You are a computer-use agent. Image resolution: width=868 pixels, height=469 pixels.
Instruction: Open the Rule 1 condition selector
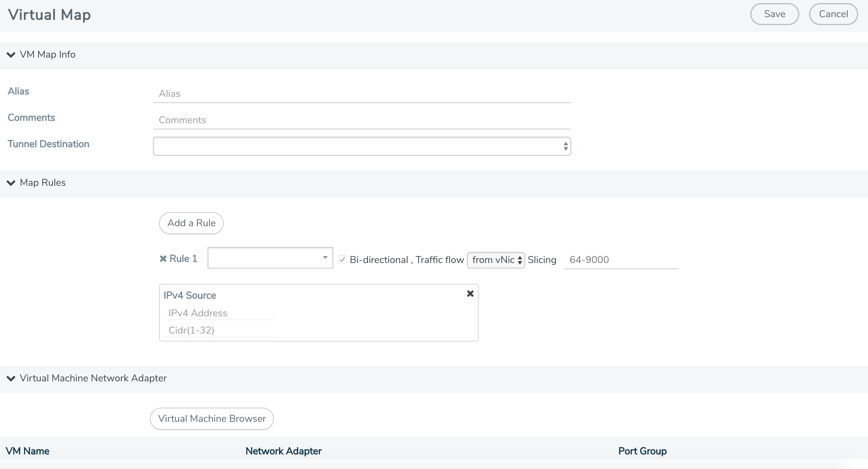270,258
